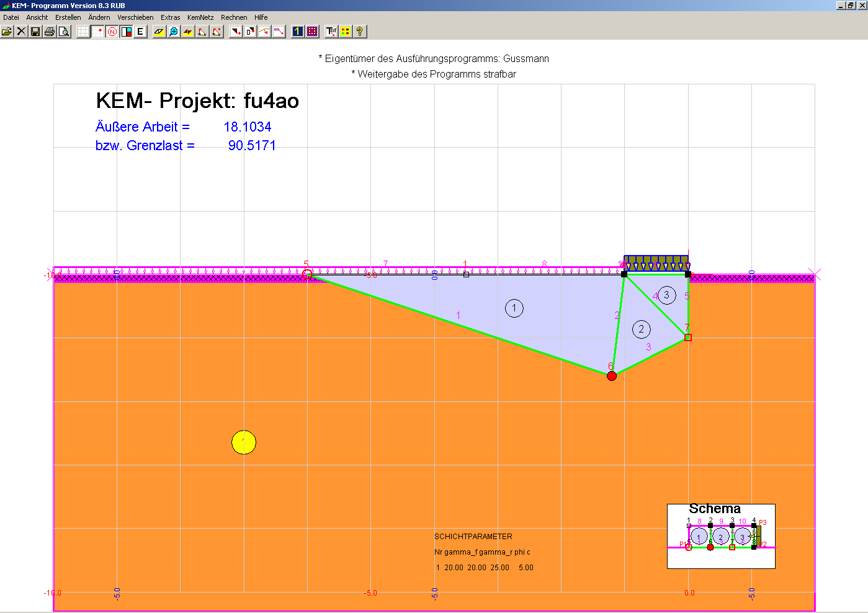Toggle the red point snap icon
This screenshot has width=868, height=613.
point(98,31)
